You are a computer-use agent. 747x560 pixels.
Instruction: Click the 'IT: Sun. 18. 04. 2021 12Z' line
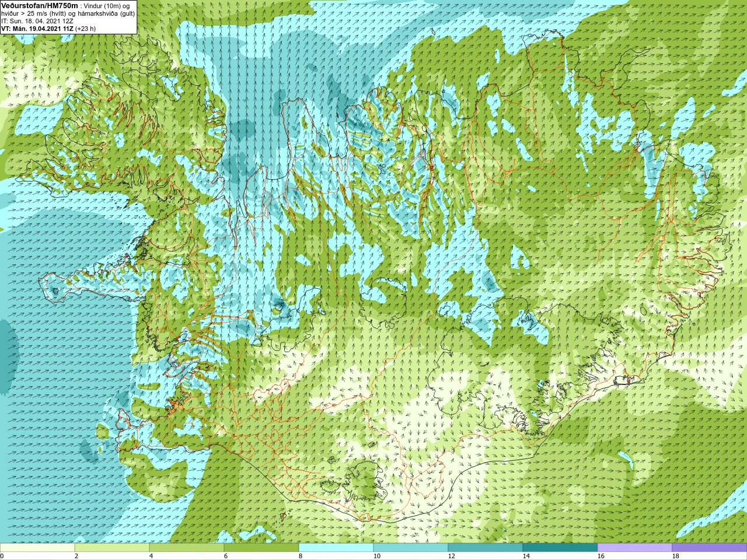pos(37,20)
